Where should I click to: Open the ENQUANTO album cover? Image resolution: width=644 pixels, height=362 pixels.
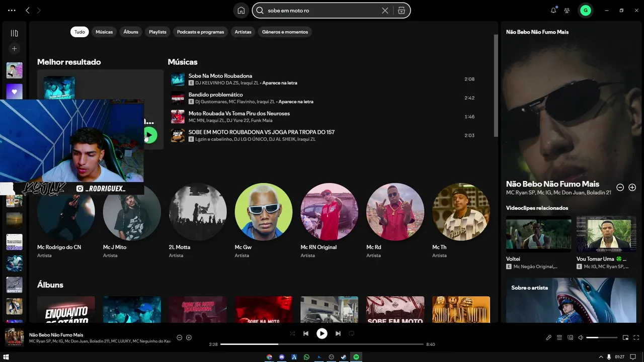[x=66, y=309]
